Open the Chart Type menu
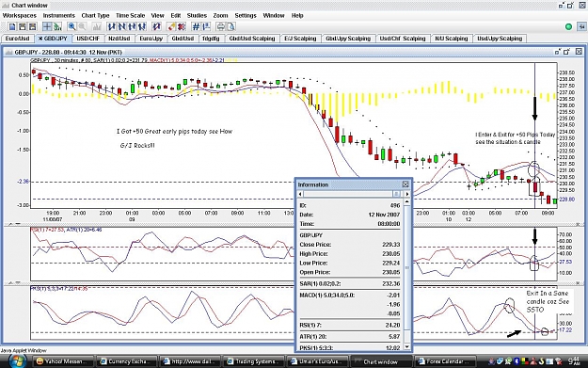588x368 pixels. (95, 15)
